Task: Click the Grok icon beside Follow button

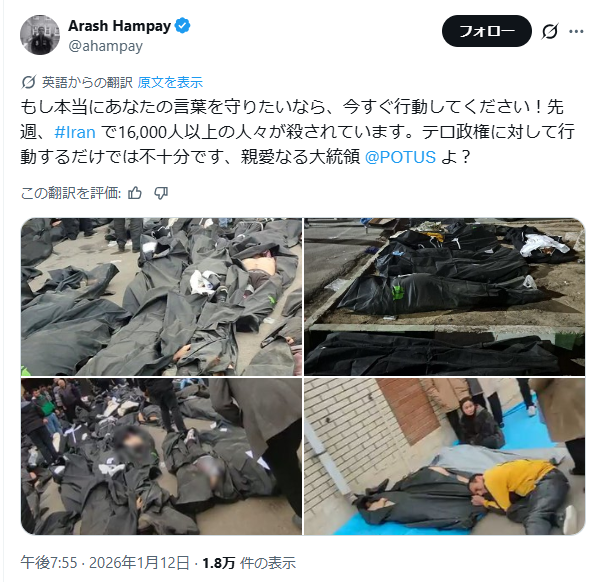Action: [x=550, y=31]
